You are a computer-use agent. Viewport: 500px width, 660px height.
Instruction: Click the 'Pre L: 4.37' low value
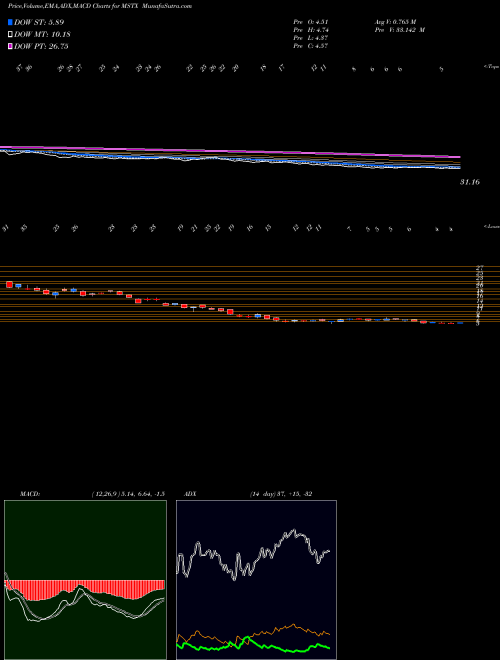click(x=311, y=38)
